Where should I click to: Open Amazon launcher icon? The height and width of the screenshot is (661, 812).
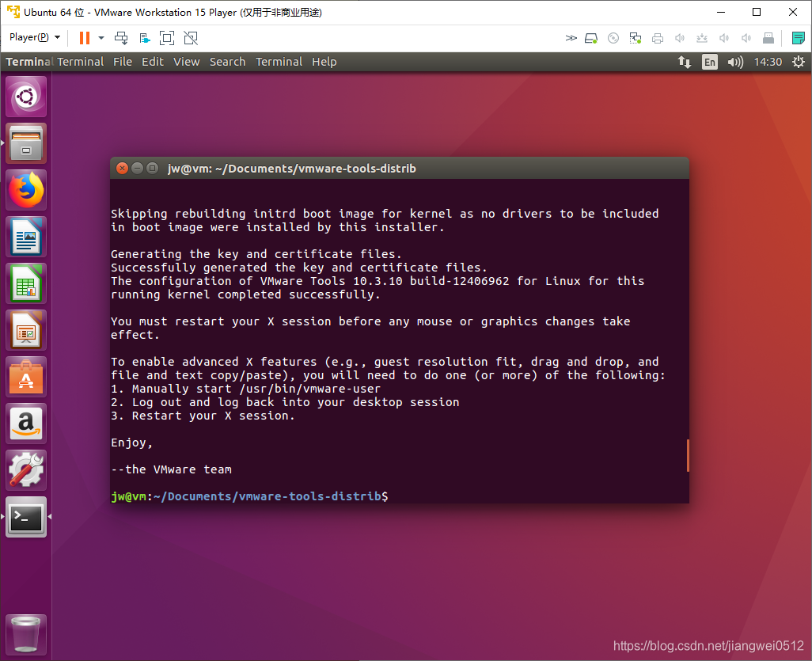26,424
